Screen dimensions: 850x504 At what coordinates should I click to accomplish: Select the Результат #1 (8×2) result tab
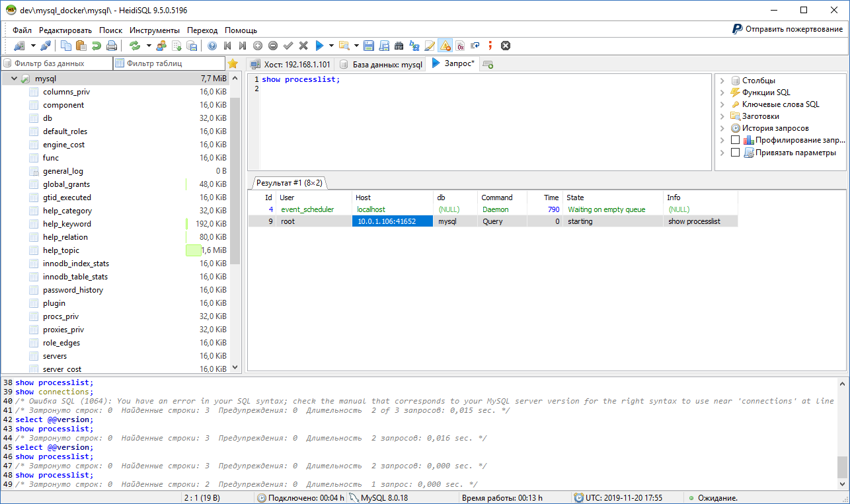pyautogui.click(x=290, y=183)
